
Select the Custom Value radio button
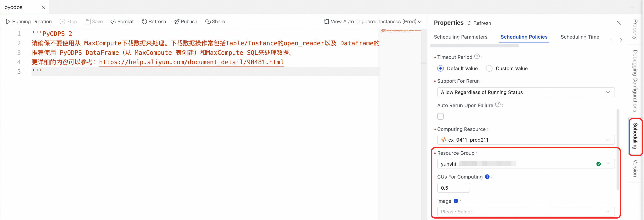click(x=489, y=68)
